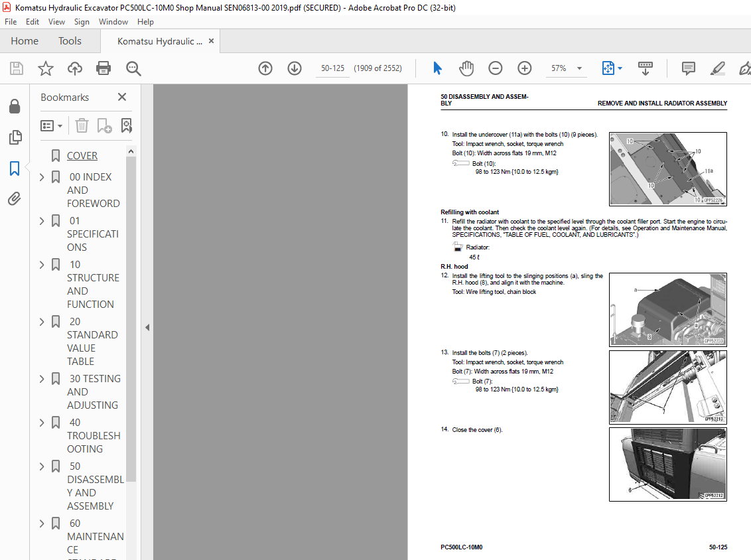Switch to the Tools tab
The width and height of the screenshot is (751, 560).
(70, 41)
